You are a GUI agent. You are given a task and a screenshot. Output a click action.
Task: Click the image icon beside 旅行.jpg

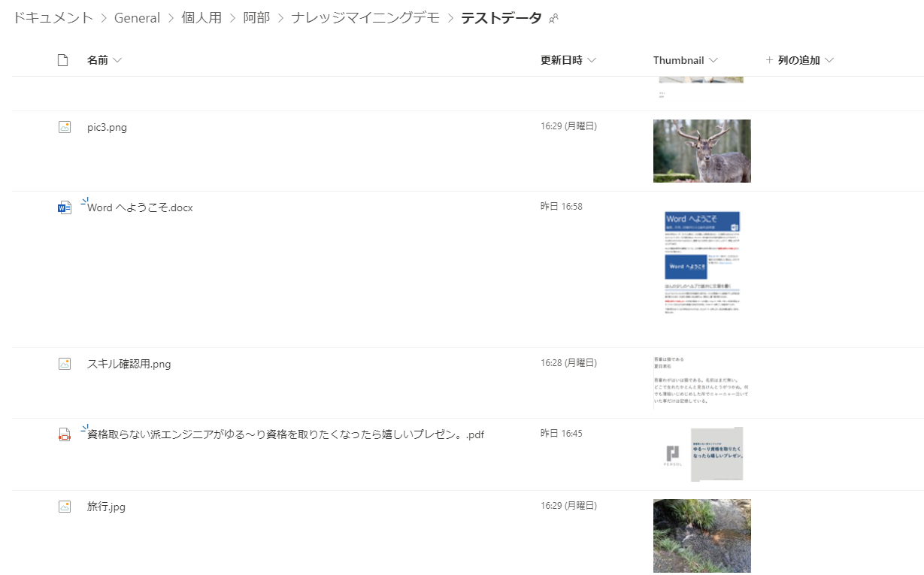pyautogui.click(x=65, y=507)
